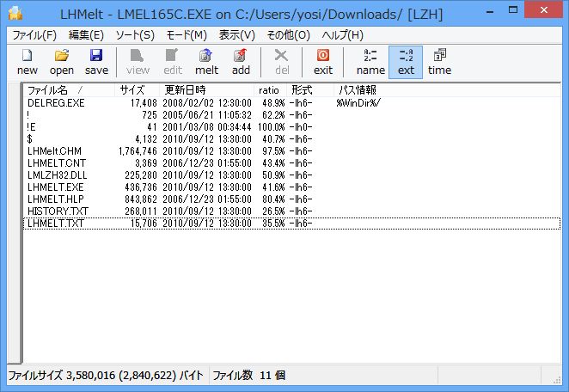Click the new archive toolbar icon

click(28, 62)
